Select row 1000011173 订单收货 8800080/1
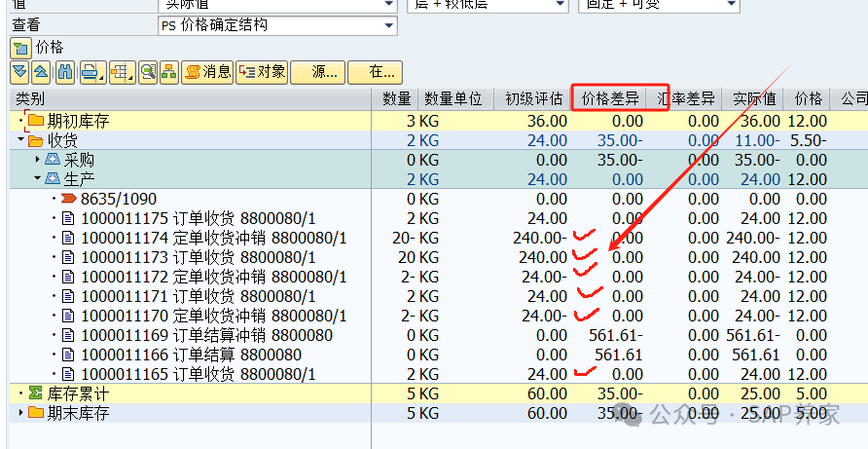The width and height of the screenshot is (868, 449). (x=199, y=257)
